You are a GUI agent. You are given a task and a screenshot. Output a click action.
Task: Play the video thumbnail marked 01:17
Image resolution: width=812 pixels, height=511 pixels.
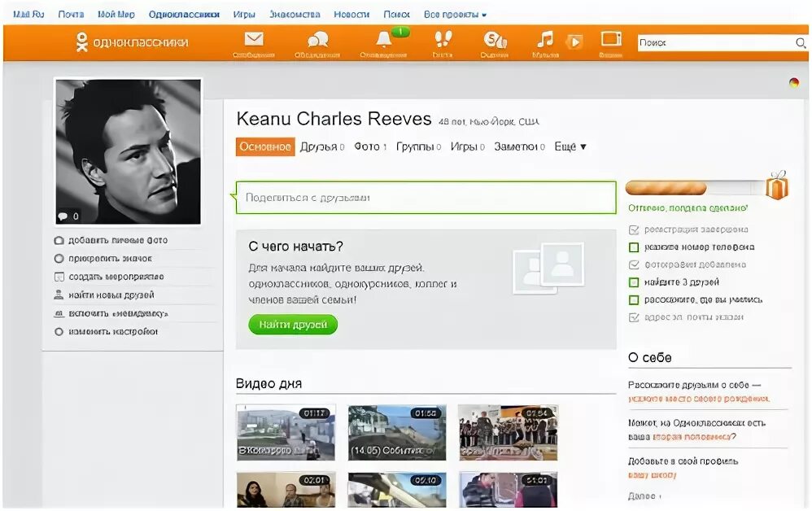click(286, 433)
